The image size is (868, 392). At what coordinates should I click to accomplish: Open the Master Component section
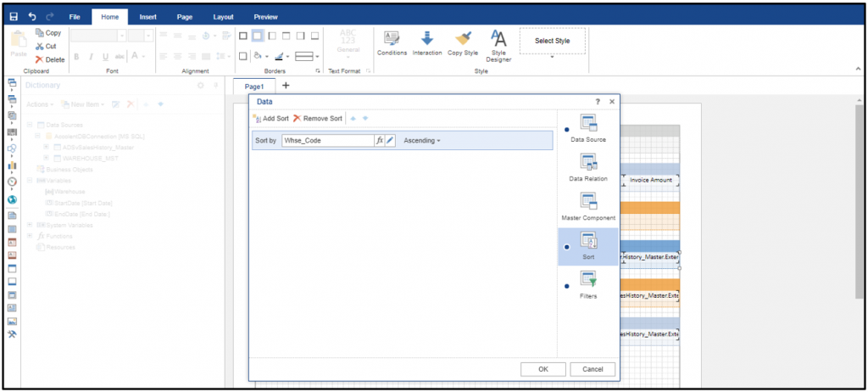point(588,207)
